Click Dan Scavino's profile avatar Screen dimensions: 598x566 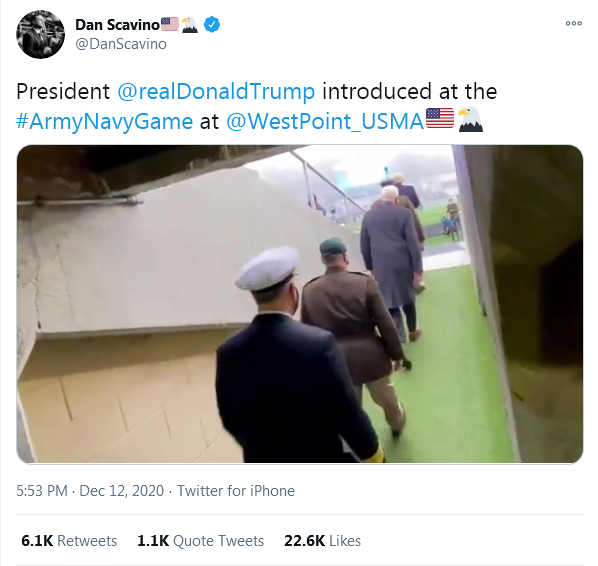point(40,34)
